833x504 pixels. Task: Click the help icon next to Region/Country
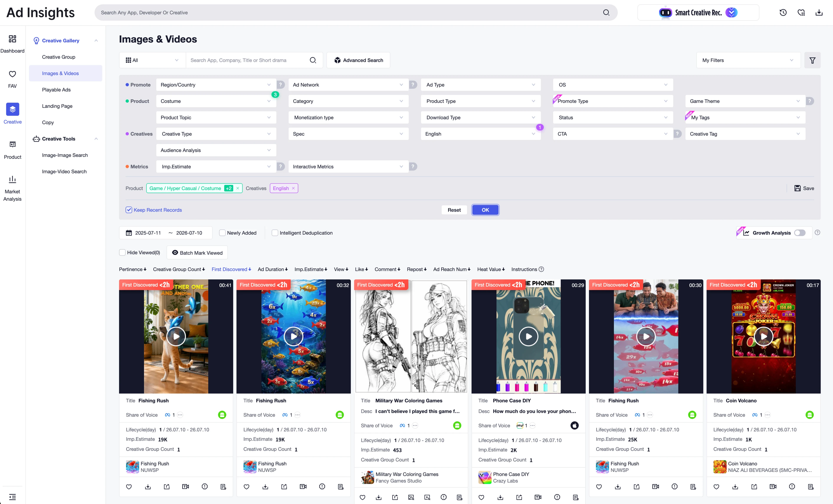(280, 85)
